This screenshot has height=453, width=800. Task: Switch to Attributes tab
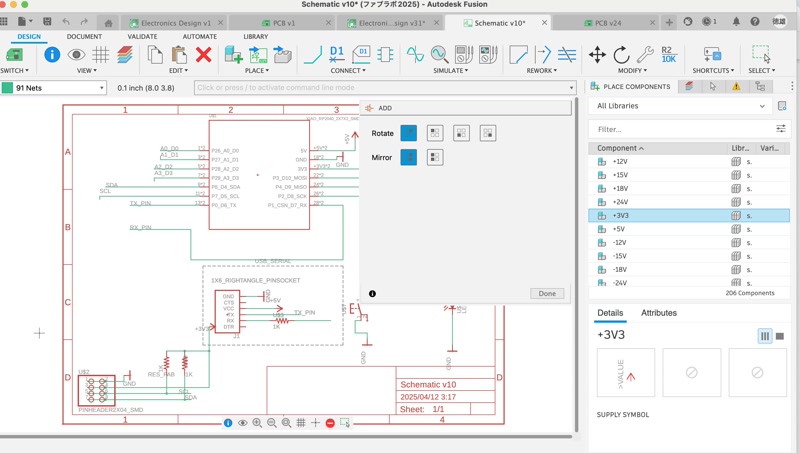click(659, 313)
